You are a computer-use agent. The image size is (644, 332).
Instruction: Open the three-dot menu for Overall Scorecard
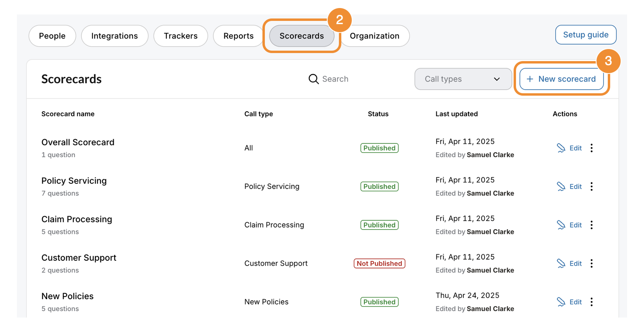click(592, 148)
